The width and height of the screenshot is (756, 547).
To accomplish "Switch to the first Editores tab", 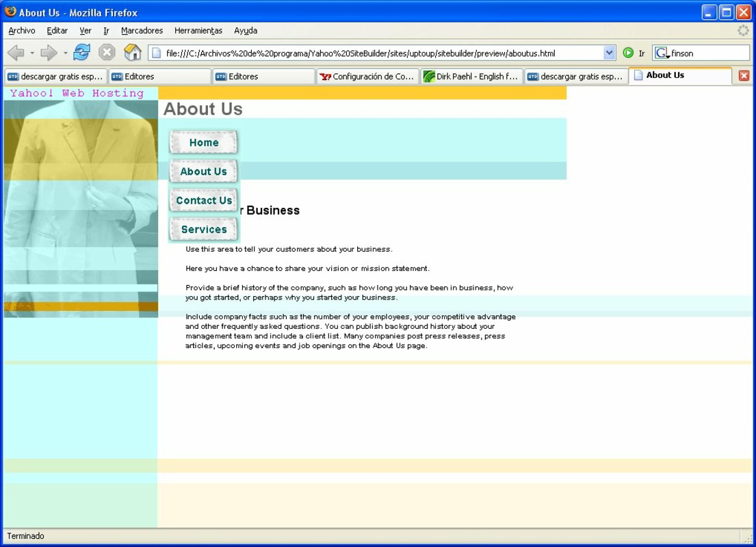I will [x=159, y=76].
